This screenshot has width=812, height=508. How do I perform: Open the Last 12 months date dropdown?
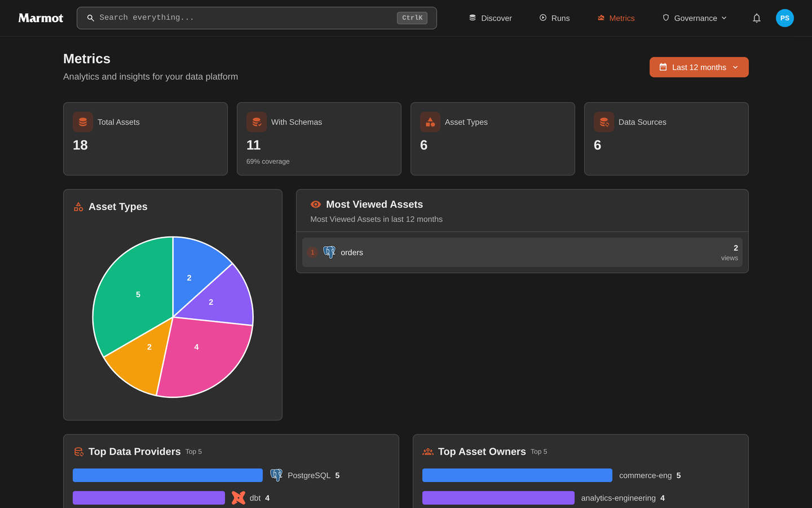tap(699, 67)
